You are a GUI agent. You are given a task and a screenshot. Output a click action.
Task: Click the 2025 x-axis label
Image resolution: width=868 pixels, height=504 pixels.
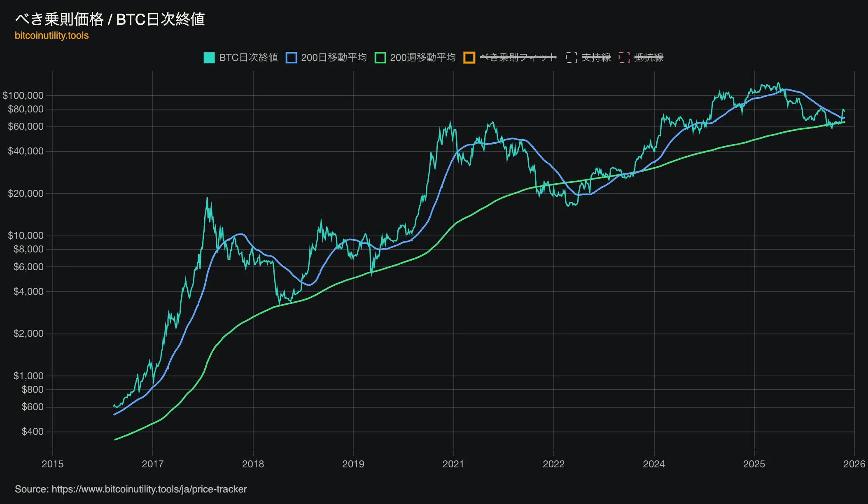(x=754, y=464)
